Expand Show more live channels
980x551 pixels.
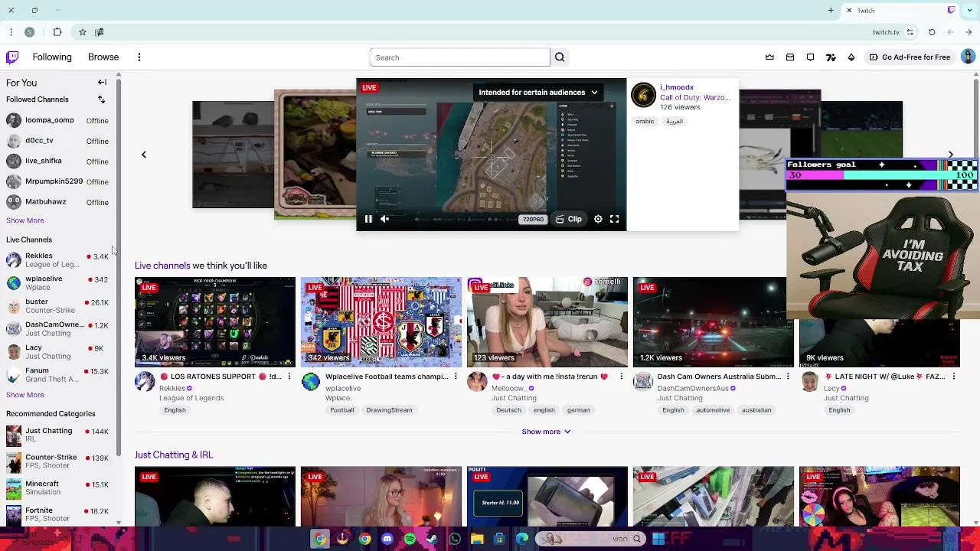[x=546, y=432]
